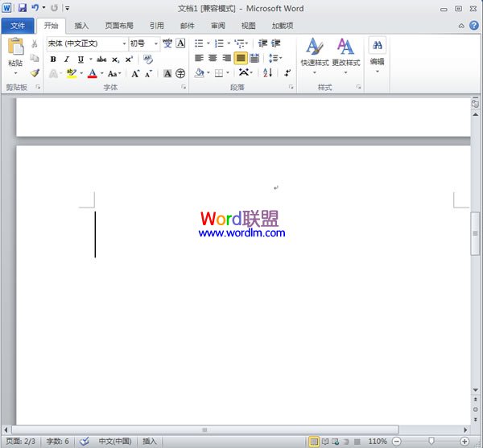
Task: Open the 加载项 ribbon tab
Action: click(x=283, y=26)
